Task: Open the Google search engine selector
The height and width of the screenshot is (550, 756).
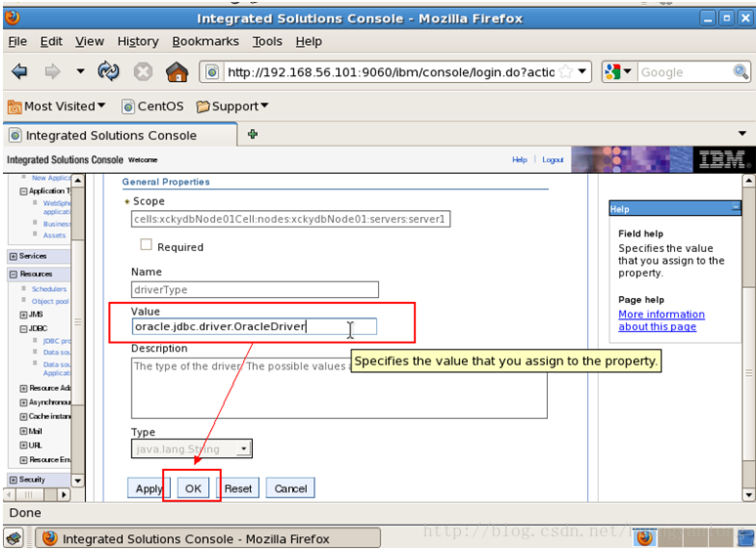Action: tap(618, 72)
